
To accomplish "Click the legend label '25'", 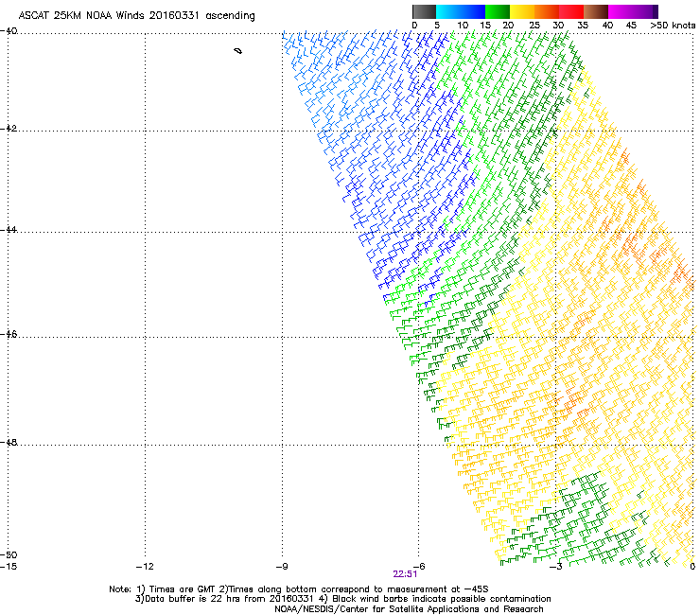I will (534, 26).
